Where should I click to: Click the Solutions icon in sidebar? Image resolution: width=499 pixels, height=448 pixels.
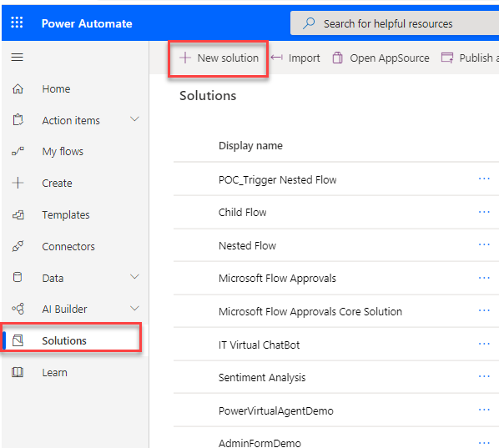pos(18,340)
